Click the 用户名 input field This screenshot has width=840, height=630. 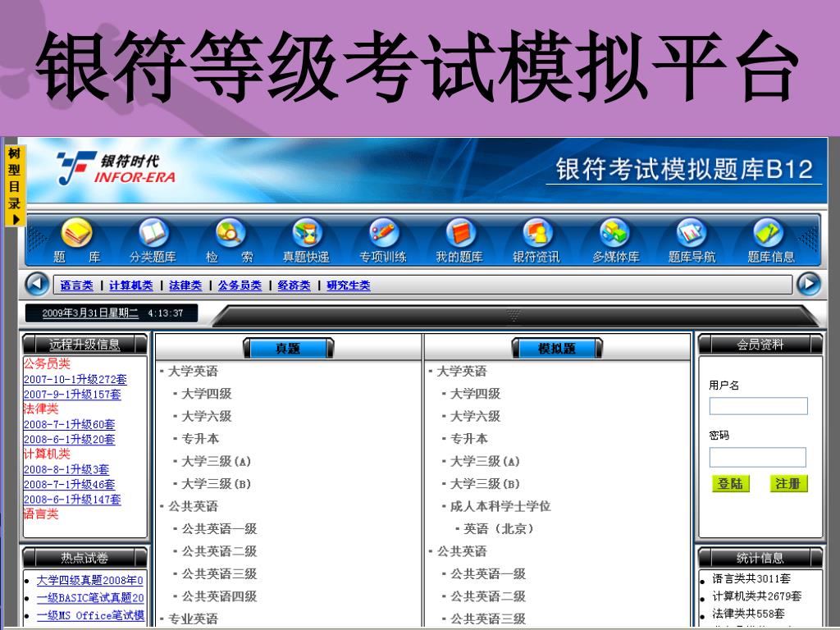(758, 405)
